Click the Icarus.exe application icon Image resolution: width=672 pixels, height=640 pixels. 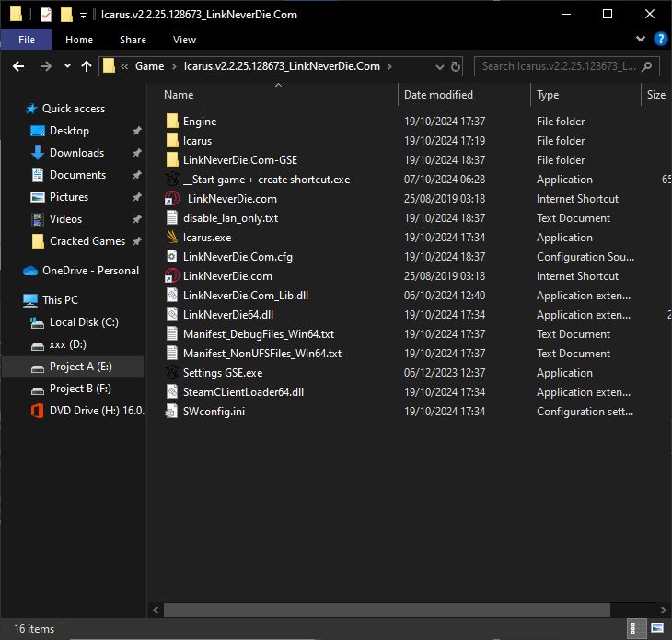171,238
